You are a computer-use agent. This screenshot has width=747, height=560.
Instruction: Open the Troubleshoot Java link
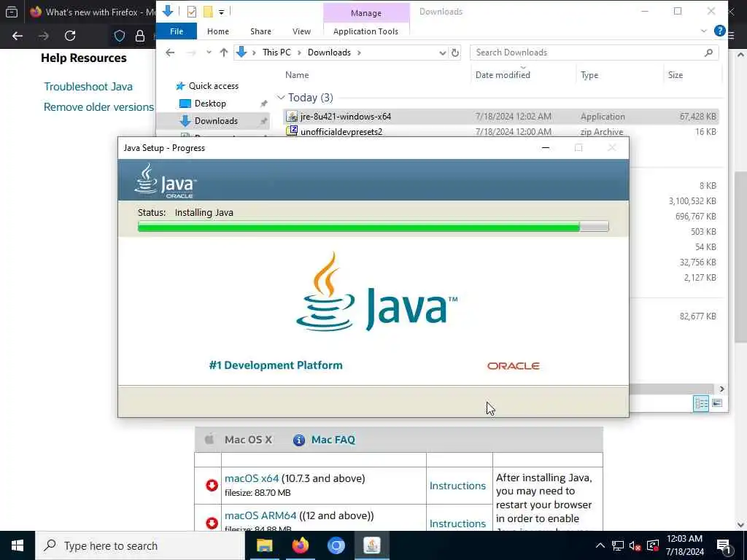click(88, 87)
